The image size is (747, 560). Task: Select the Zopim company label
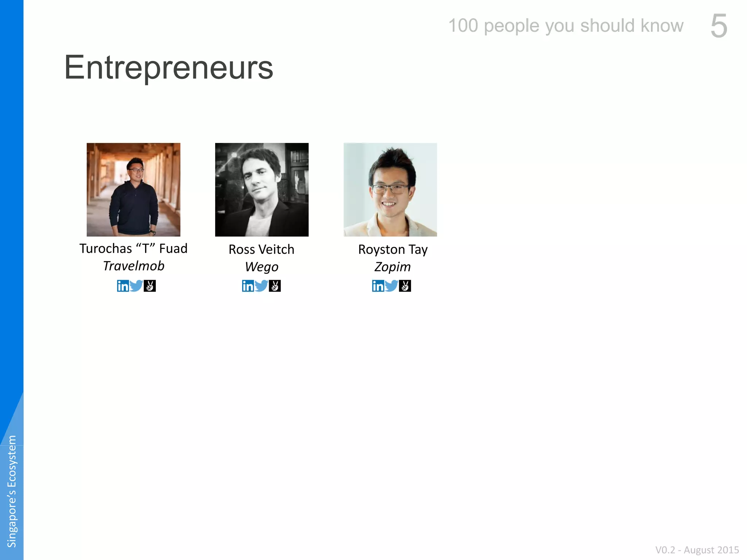[x=392, y=267]
